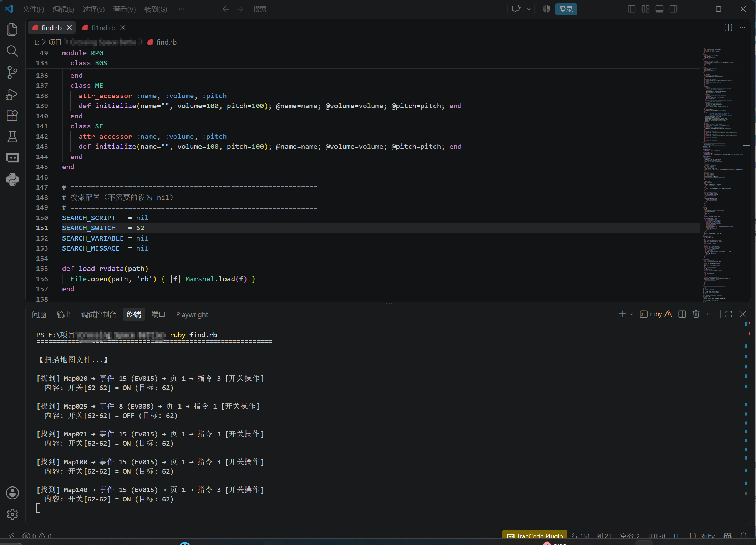Switch to the 问题 panel tab
This screenshot has height=545, width=756.
[x=39, y=314]
